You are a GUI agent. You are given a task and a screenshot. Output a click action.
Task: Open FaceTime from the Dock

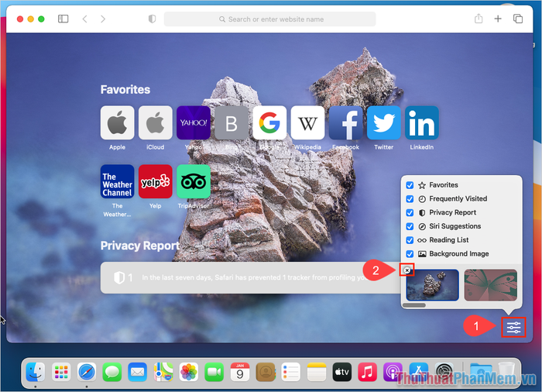tap(214, 373)
